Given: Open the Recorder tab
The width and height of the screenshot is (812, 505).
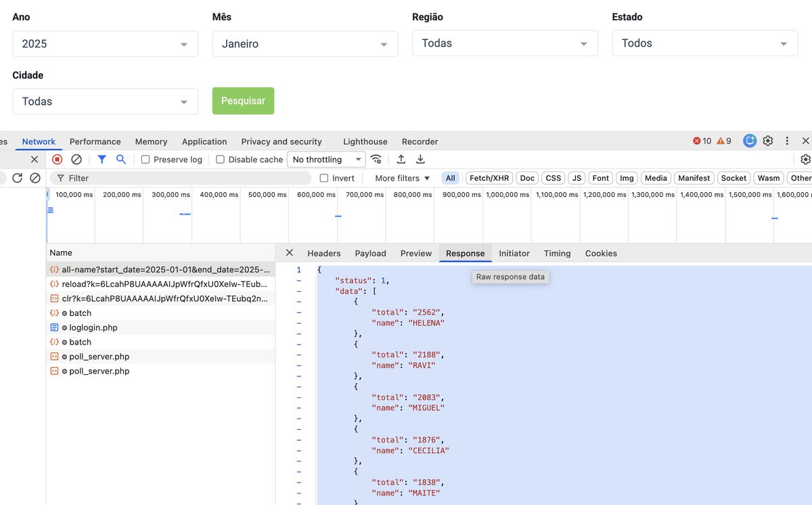Looking at the screenshot, I should coord(420,141).
